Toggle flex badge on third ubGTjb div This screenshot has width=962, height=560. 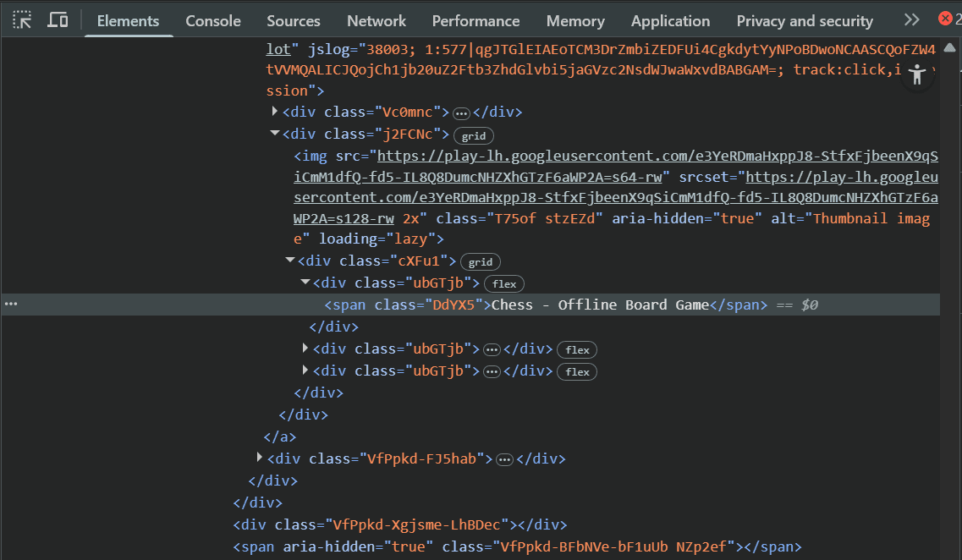pos(577,371)
